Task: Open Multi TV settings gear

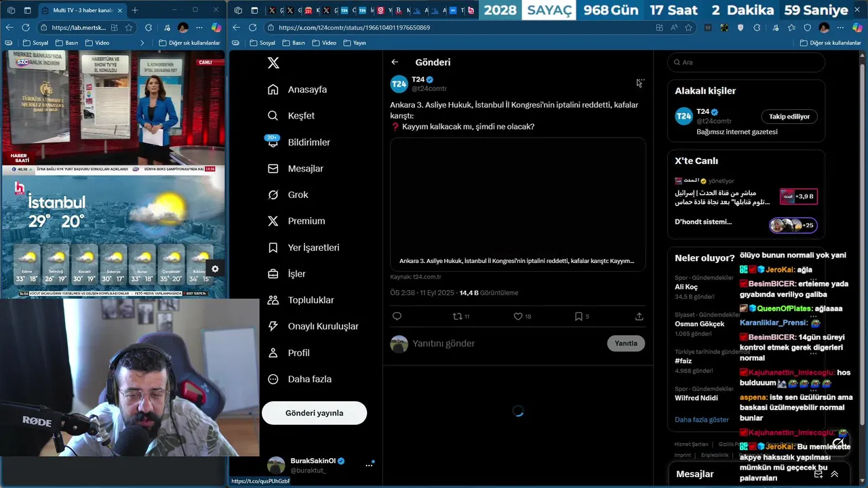Action: [x=215, y=269]
